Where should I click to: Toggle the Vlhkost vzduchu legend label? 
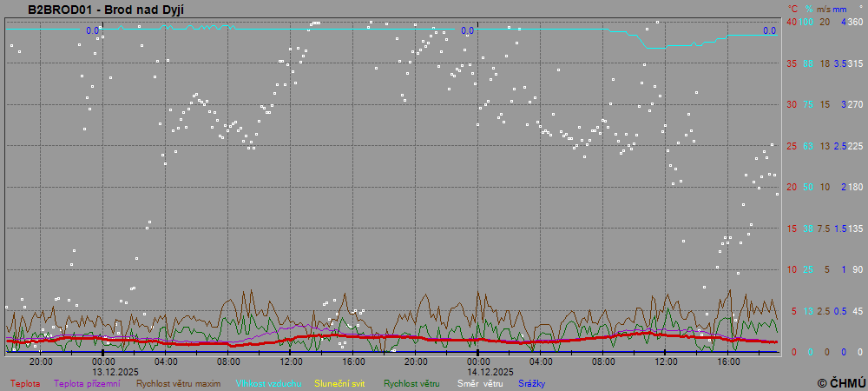coord(268,383)
